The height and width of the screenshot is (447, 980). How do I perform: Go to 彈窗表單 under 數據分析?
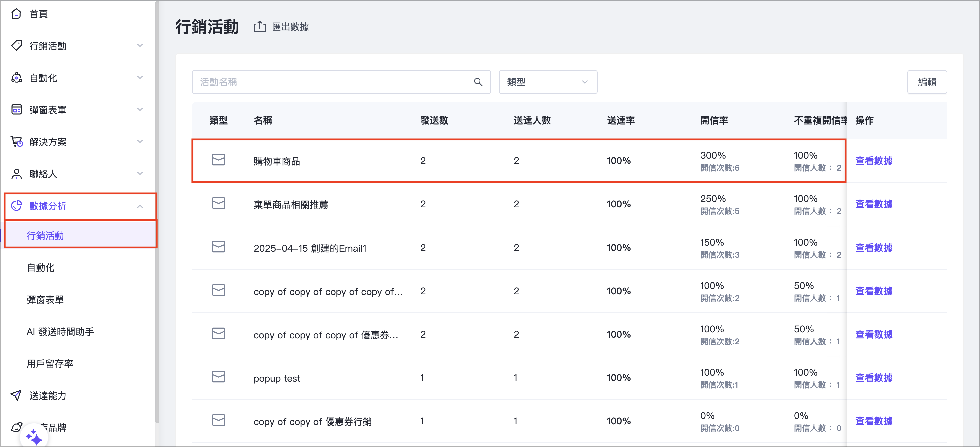45,300
